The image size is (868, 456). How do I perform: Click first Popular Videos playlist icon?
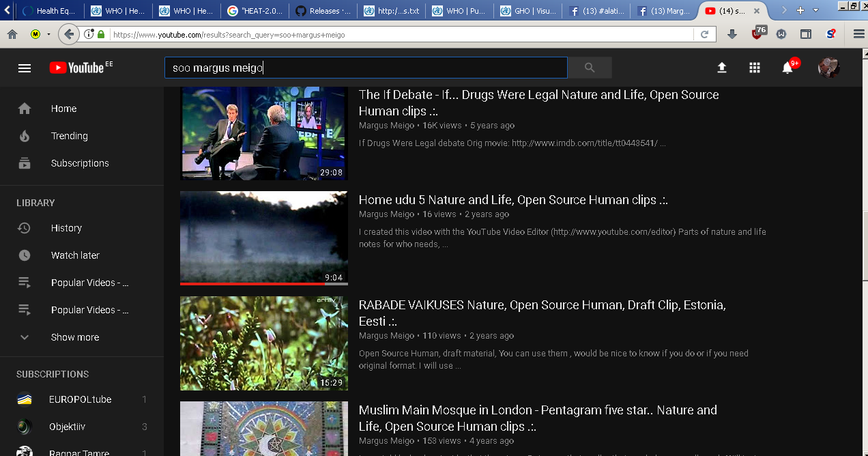click(x=25, y=283)
